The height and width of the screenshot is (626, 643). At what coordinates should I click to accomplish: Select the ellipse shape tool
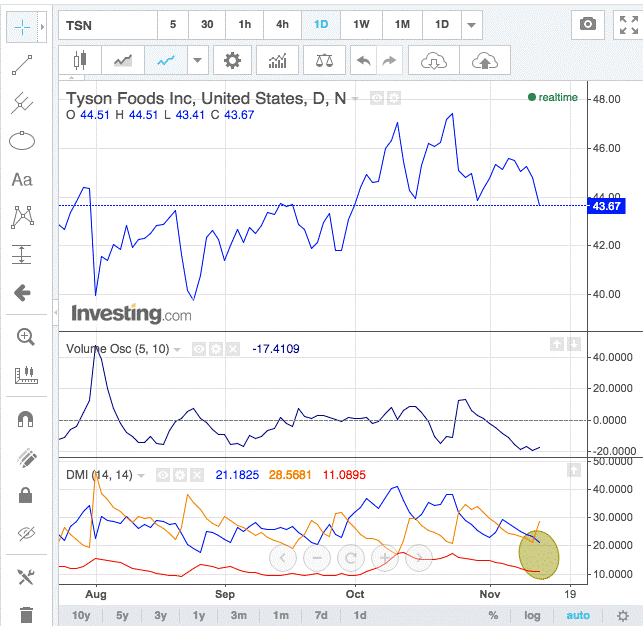pyautogui.click(x=22, y=141)
